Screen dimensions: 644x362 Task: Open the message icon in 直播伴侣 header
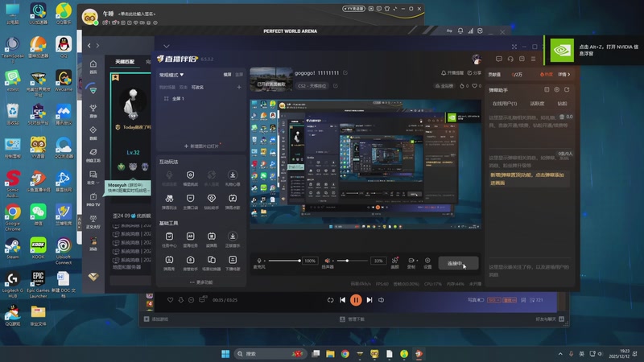498,59
